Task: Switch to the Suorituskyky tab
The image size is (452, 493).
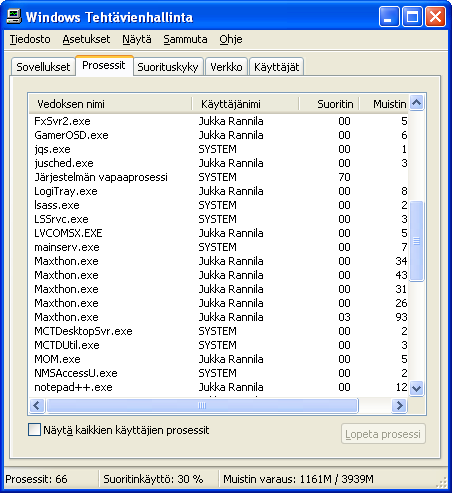Action: click(x=168, y=67)
